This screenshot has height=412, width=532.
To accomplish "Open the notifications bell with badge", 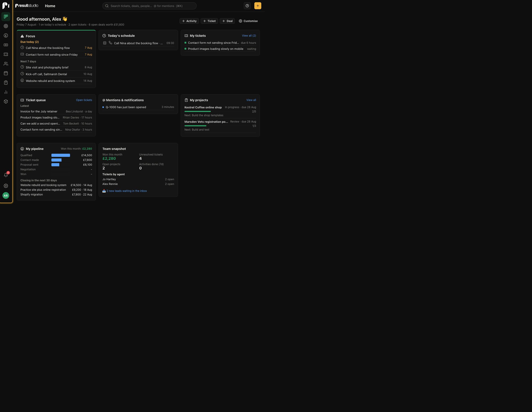I will [6, 175].
